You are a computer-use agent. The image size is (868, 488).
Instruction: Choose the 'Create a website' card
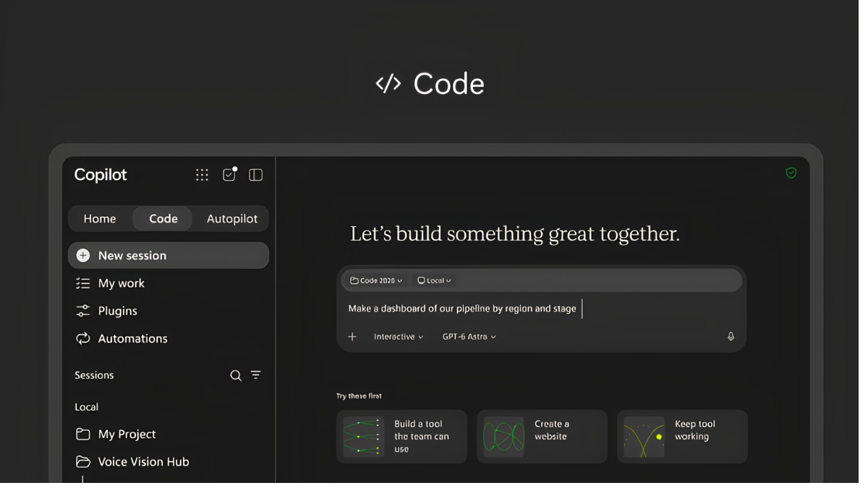click(542, 437)
